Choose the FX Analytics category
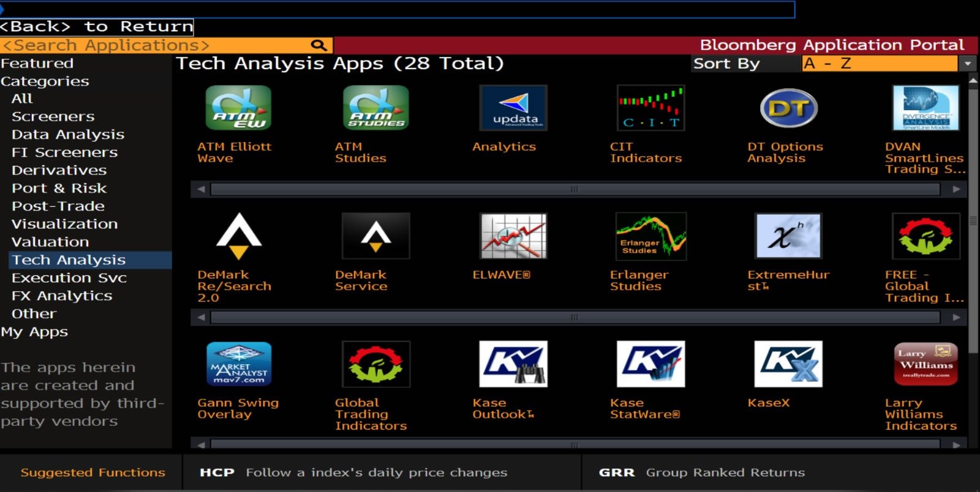The width and height of the screenshot is (980, 492). click(62, 296)
